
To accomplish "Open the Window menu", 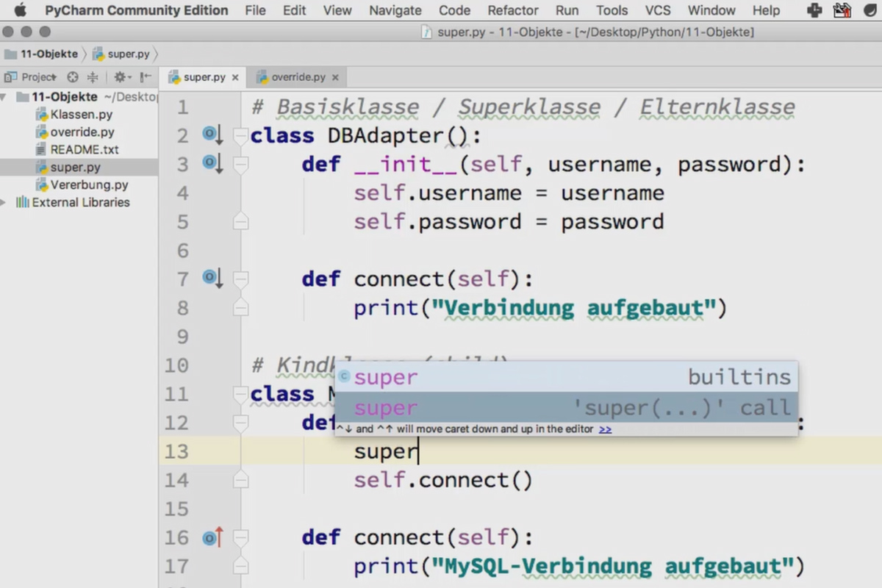I will click(711, 10).
